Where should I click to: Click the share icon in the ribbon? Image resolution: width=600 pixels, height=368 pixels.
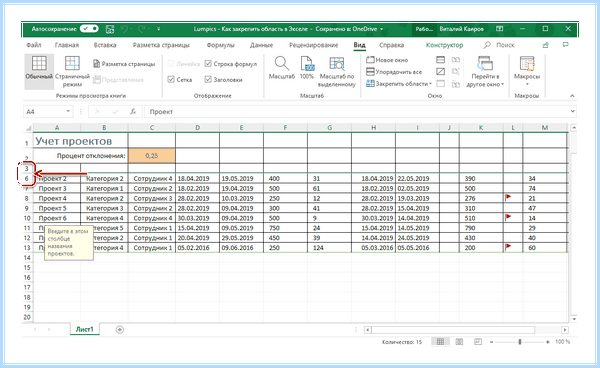546,45
